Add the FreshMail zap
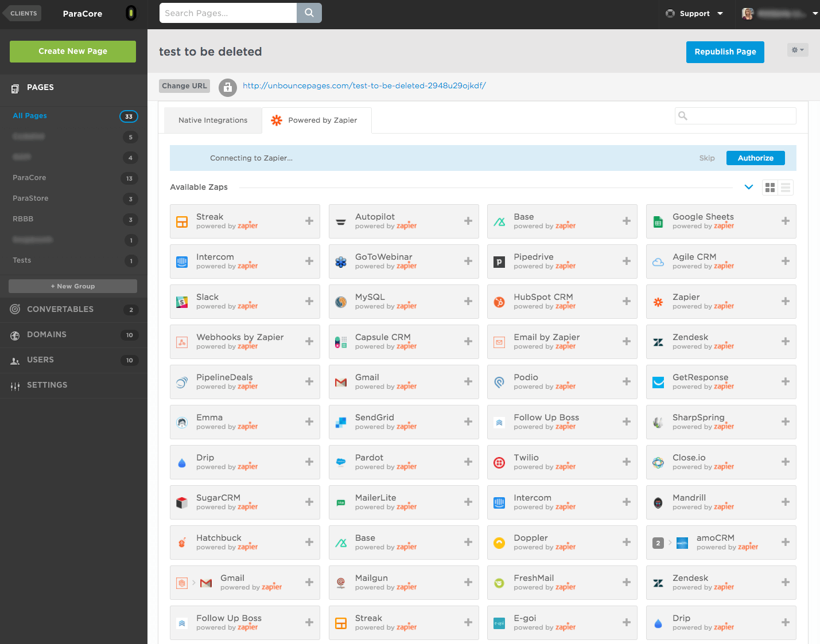The width and height of the screenshot is (820, 644). click(626, 582)
